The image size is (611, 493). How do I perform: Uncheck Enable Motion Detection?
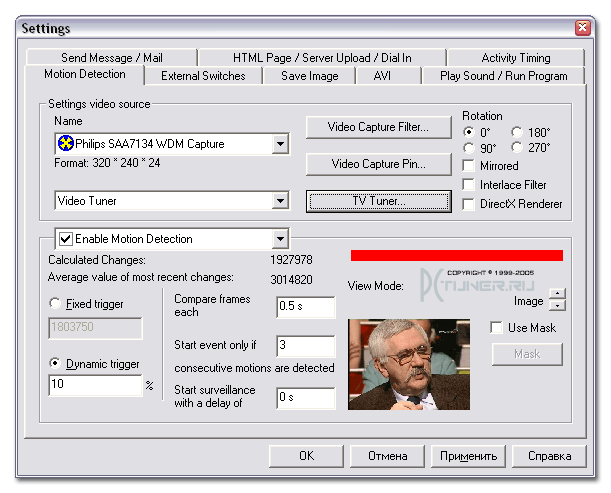point(66,239)
